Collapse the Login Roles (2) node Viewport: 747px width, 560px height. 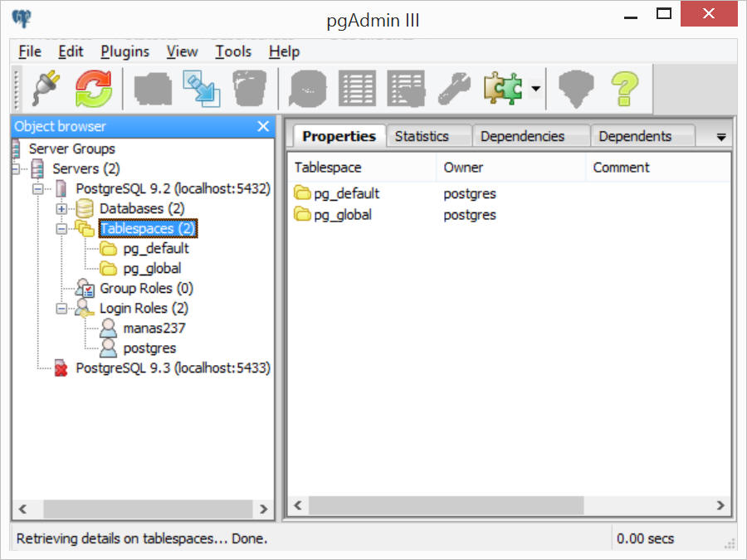point(61,309)
